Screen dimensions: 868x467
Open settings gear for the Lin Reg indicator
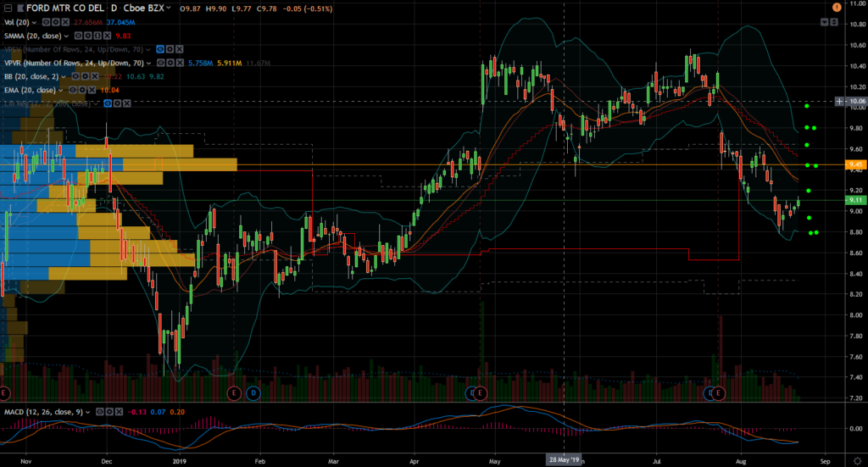click(x=117, y=103)
